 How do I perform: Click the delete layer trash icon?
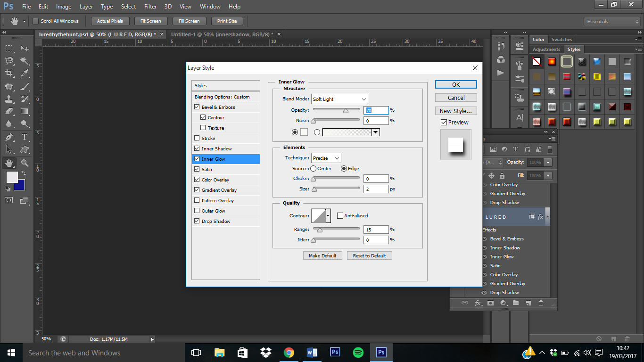(x=541, y=303)
